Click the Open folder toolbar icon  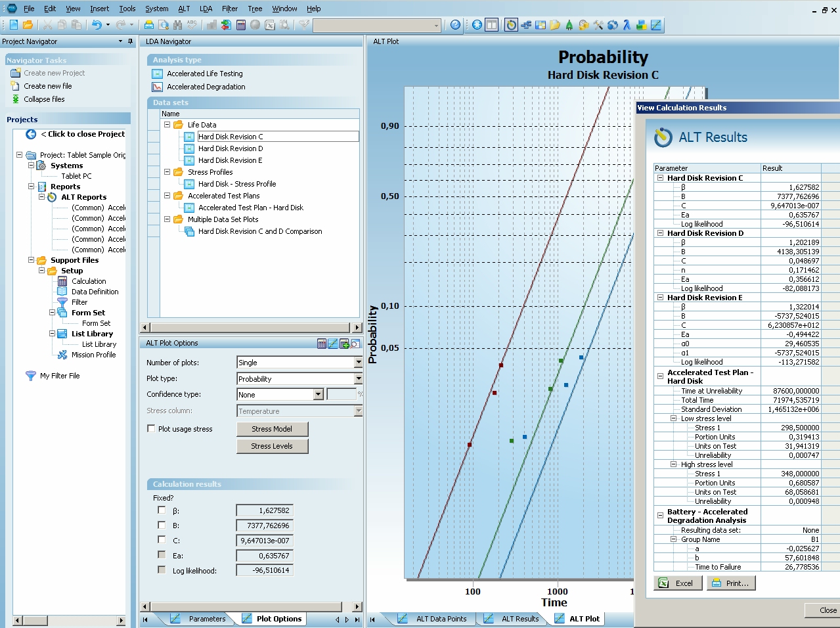[x=28, y=25]
